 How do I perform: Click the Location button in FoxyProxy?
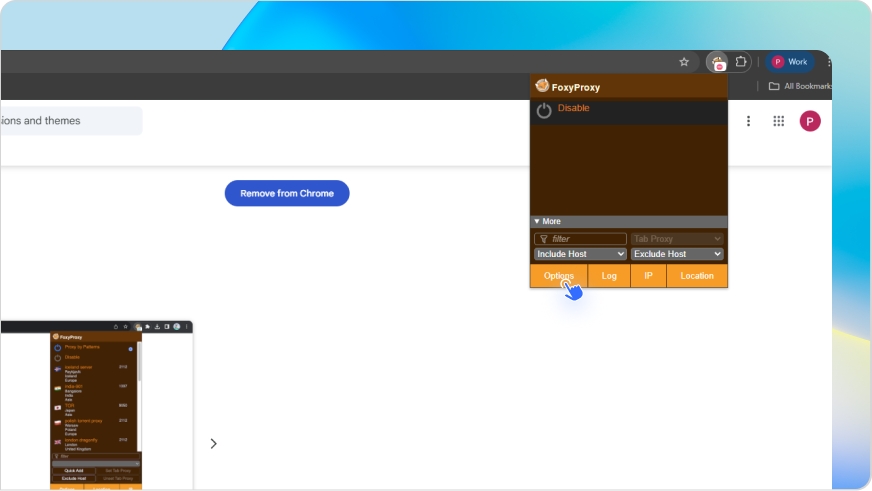[x=697, y=276]
